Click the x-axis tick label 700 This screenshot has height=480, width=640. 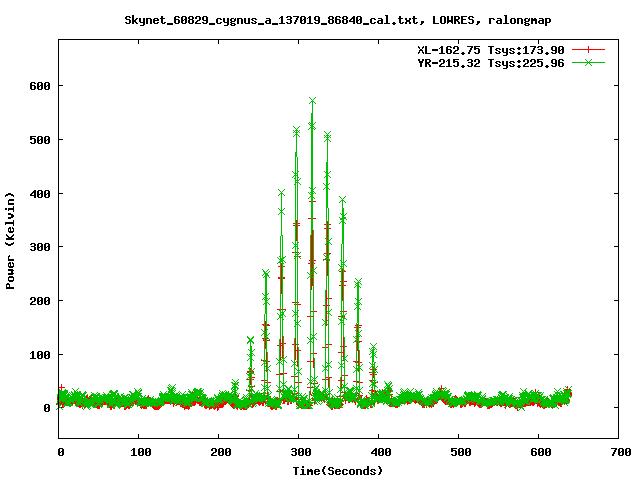click(621, 452)
